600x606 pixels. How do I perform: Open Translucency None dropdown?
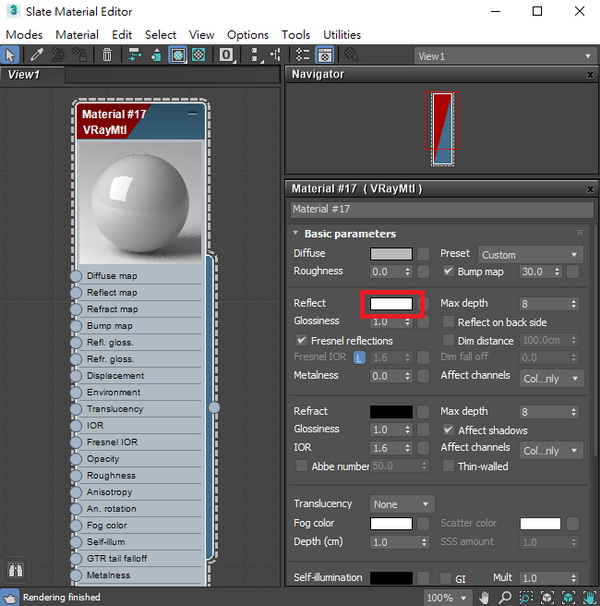(402, 504)
